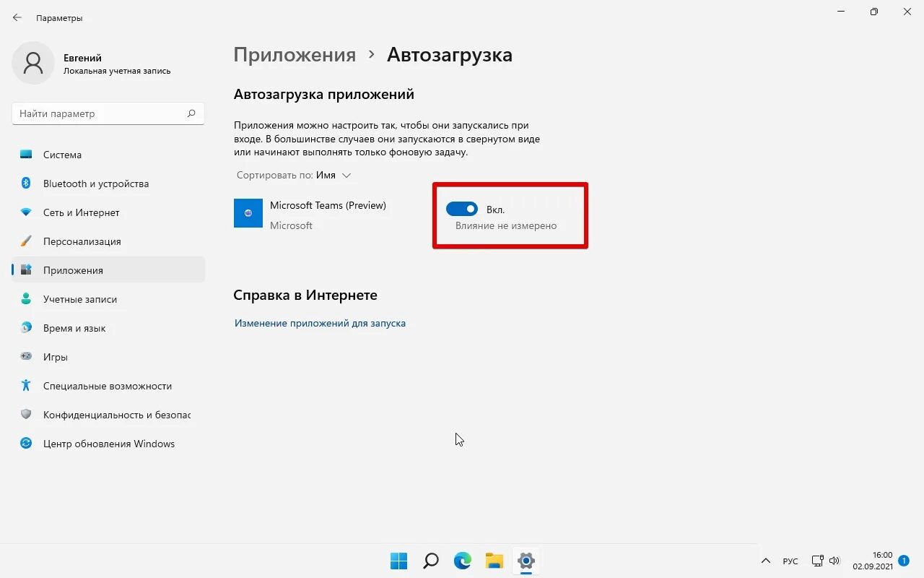Screen dimensions: 924x578
Task: Disable Microsoft Teams startup toggle
Action: coord(462,210)
